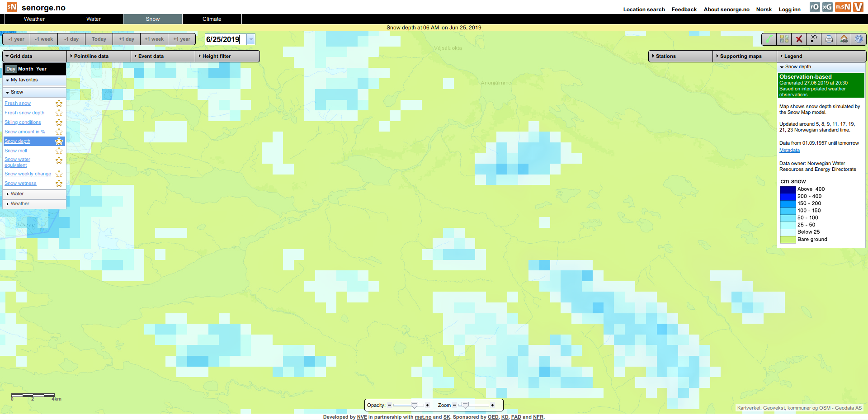Open the four-tile map grid tool
Image resolution: width=868 pixels, height=420 pixels.
point(784,39)
